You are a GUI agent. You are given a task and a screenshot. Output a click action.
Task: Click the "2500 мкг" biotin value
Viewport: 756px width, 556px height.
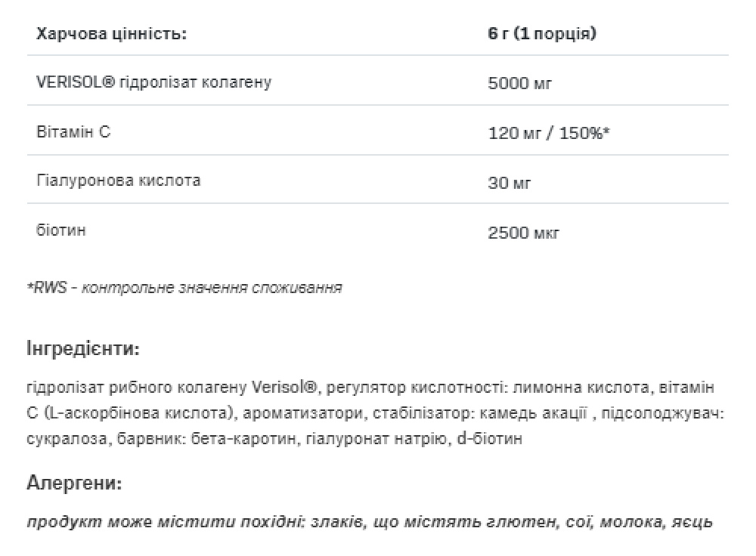(x=524, y=232)
